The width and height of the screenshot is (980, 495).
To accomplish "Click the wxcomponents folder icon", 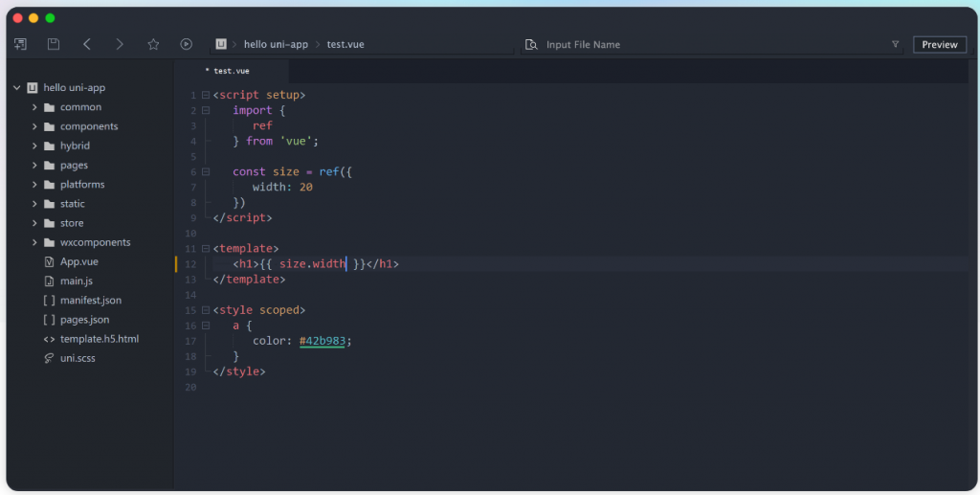I will (50, 242).
